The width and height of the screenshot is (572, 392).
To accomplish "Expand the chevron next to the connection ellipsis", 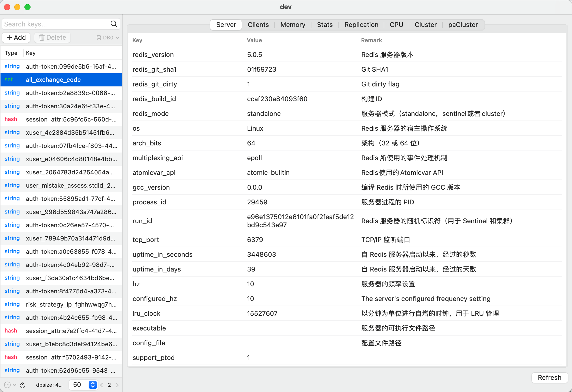I will (x=15, y=385).
